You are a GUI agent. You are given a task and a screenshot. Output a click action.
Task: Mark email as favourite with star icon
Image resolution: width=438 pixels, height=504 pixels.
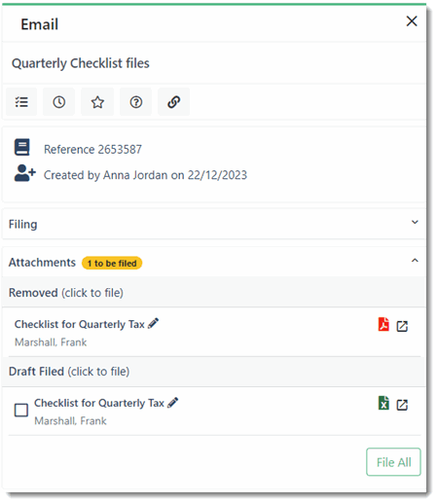[x=97, y=102]
